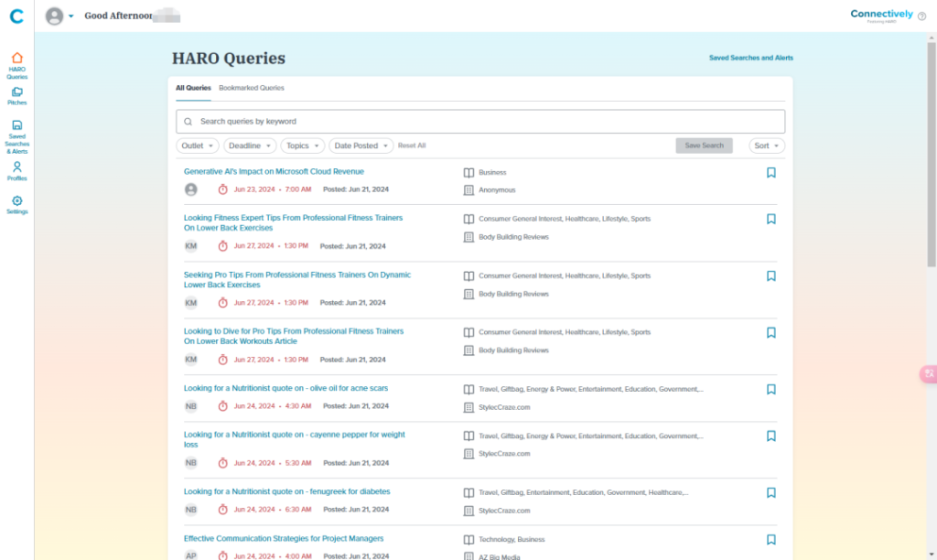The image size is (937, 560).
Task: Bookmark the Looking to Dive for Pro Tips query
Action: tap(770, 333)
